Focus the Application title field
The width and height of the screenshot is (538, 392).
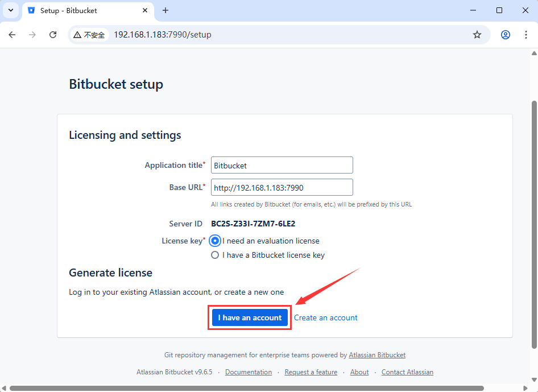282,165
